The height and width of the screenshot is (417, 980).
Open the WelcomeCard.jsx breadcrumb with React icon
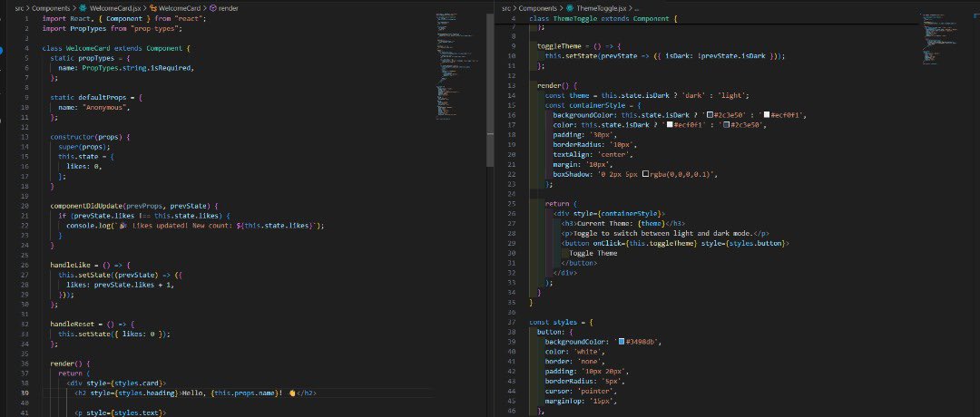pos(111,9)
